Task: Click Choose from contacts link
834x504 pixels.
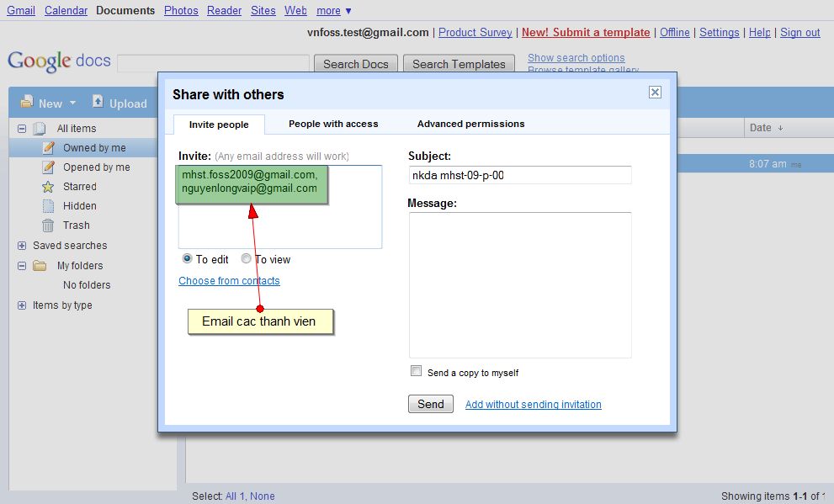Action: click(x=229, y=281)
